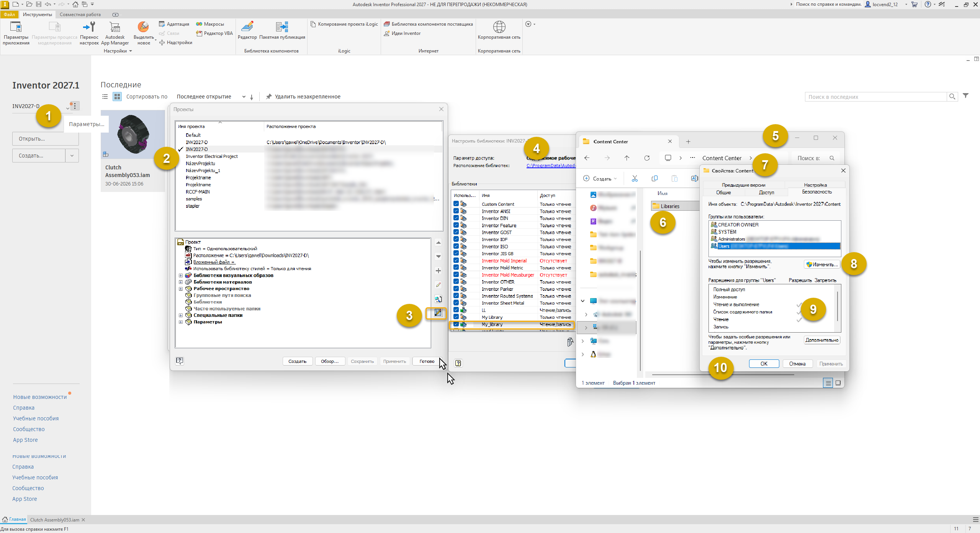Expand Рабочее пространство tree node
Image resolution: width=980 pixels, height=533 pixels.
pos(181,289)
